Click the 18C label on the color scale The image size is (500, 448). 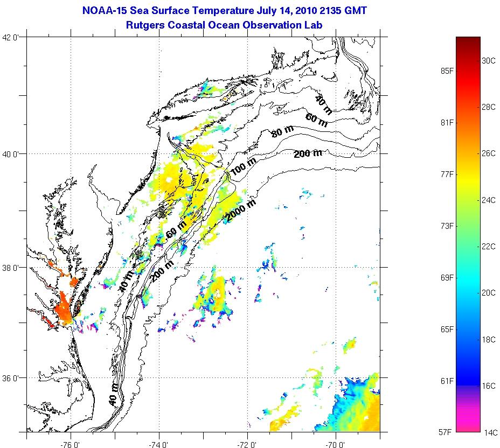pyautogui.click(x=489, y=340)
